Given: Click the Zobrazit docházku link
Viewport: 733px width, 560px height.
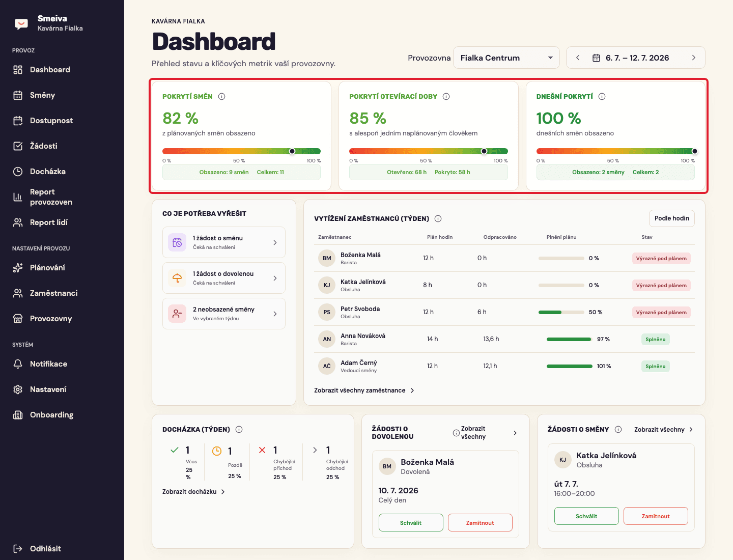Looking at the screenshot, I should point(193,492).
